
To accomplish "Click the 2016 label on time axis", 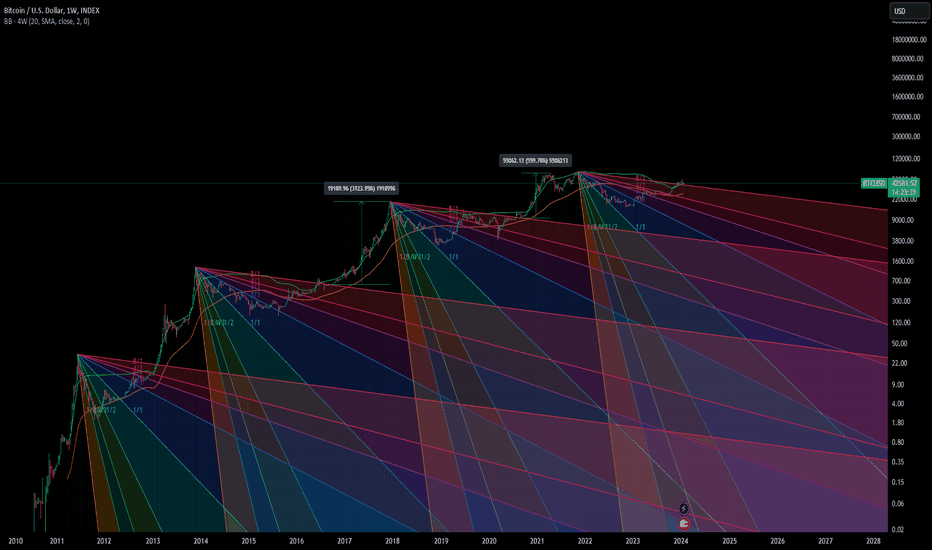I will 297,541.
